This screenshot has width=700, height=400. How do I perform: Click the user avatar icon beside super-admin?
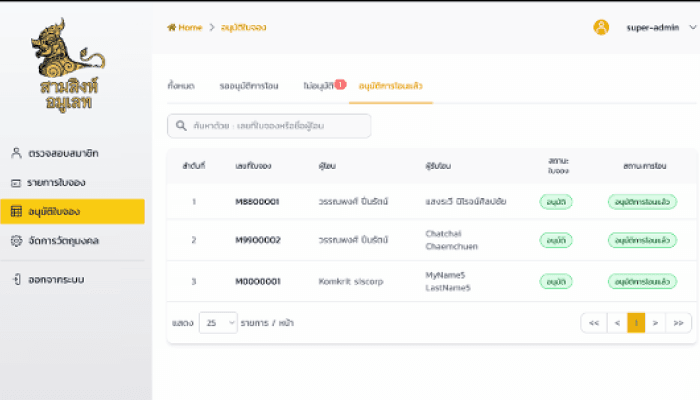(x=601, y=27)
